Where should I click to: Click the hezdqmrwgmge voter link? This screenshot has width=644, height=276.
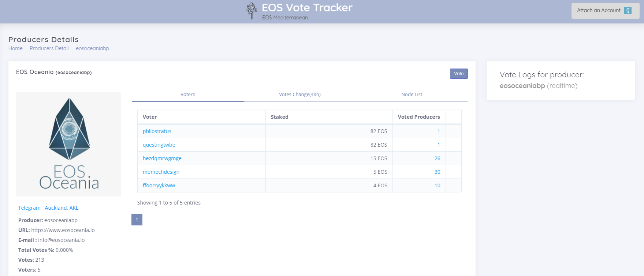click(162, 158)
